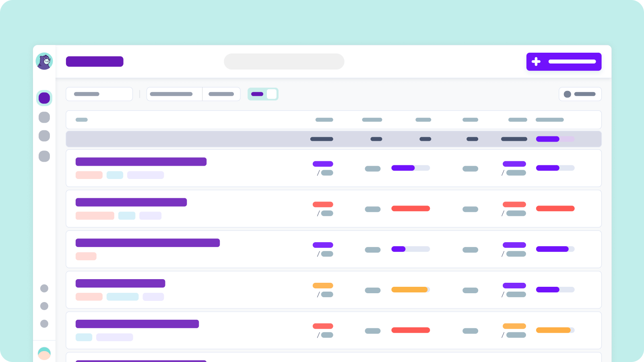Open the gray sidebar icon directly below the purple one

(x=44, y=117)
